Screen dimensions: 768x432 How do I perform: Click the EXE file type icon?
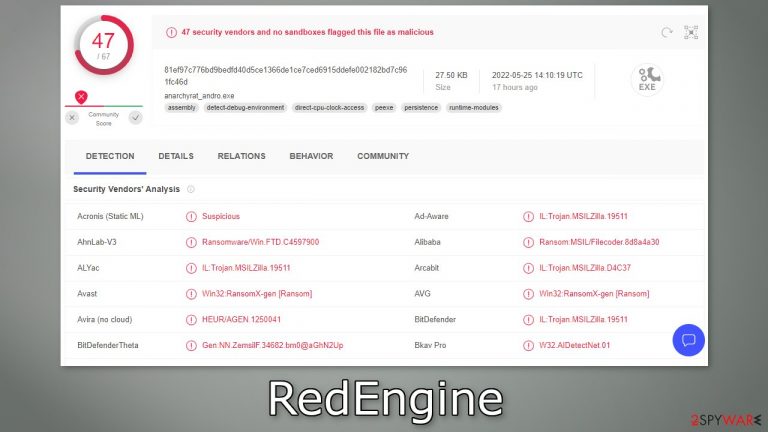(x=647, y=79)
